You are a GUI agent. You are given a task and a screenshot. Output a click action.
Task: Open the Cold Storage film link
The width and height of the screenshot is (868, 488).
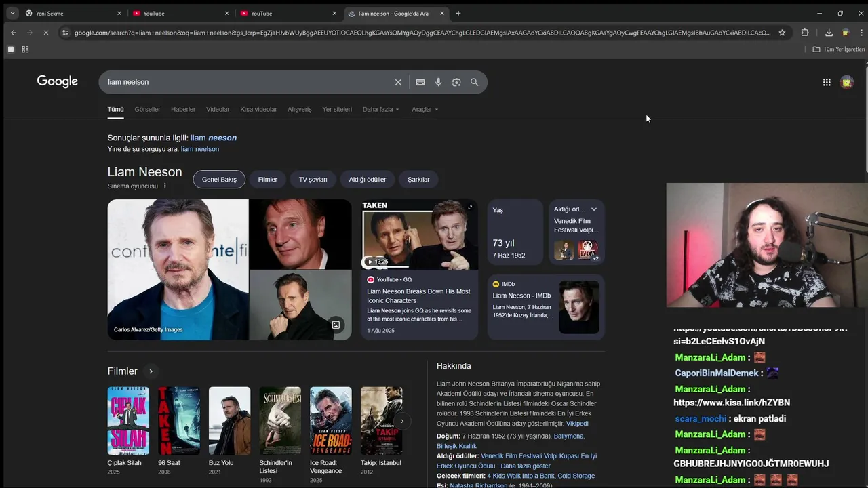[576, 476]
